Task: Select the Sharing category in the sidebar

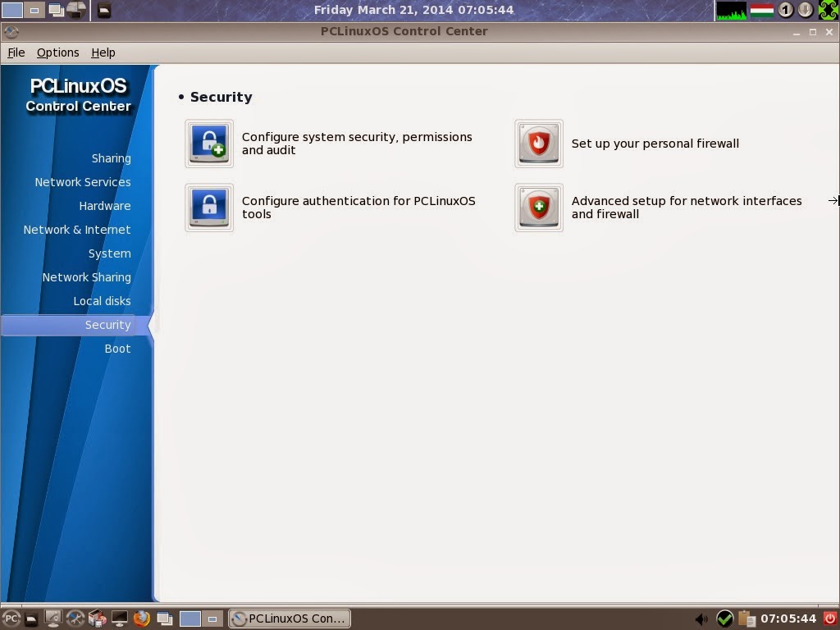Action: tap(111, 158)
